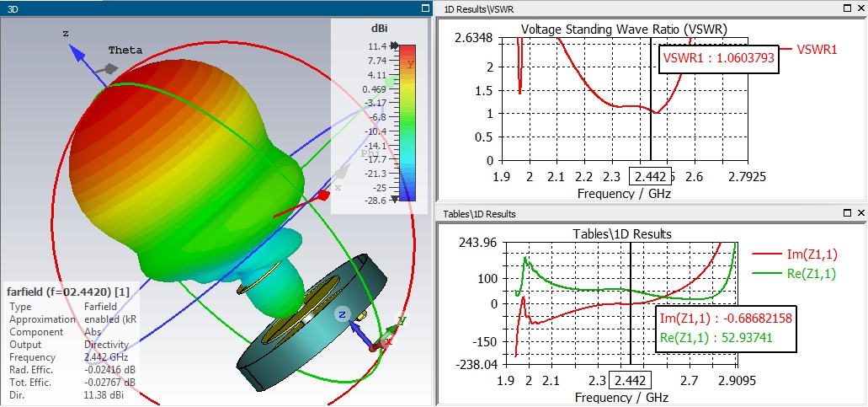Click the Dir. 11.38 dBi value
The width and height of the screenshot is (868, 407).
[104, 395]
